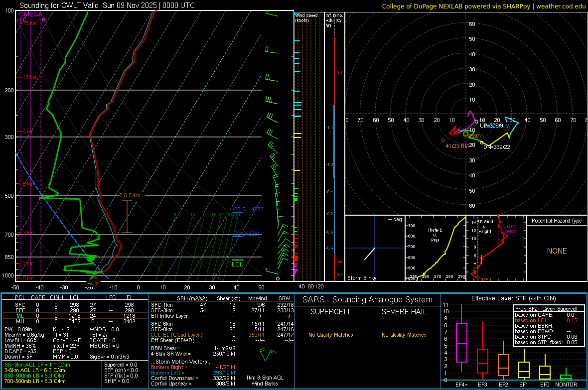Click the 'SFC-6km' kinematics row label

[162, 324]
